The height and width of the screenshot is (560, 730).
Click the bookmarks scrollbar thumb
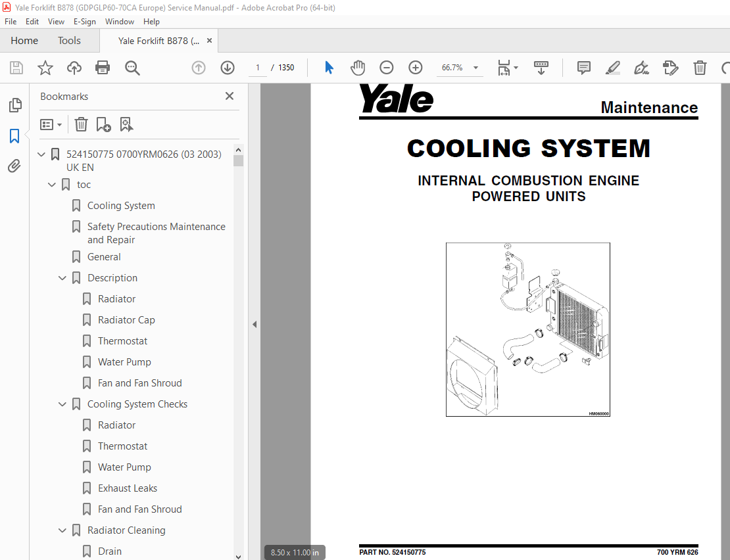click(238, 160)
